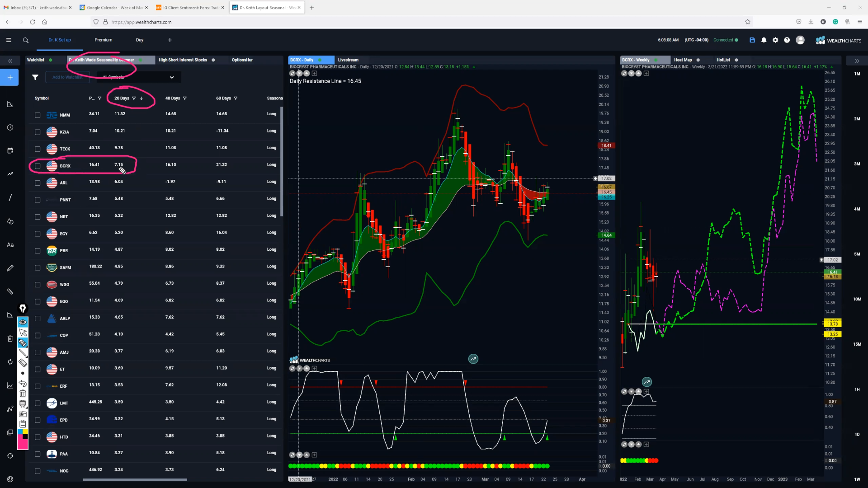
Task: Check the NOC row checkbox
Action: (38, 471)
